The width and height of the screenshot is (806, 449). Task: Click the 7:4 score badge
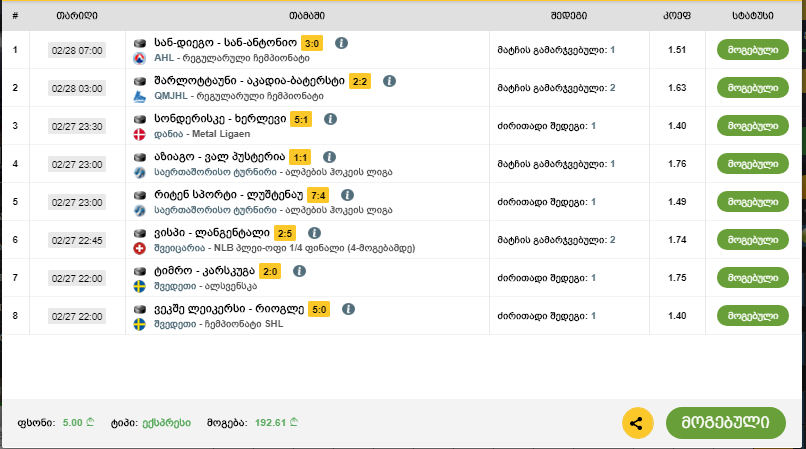point(318,195)
